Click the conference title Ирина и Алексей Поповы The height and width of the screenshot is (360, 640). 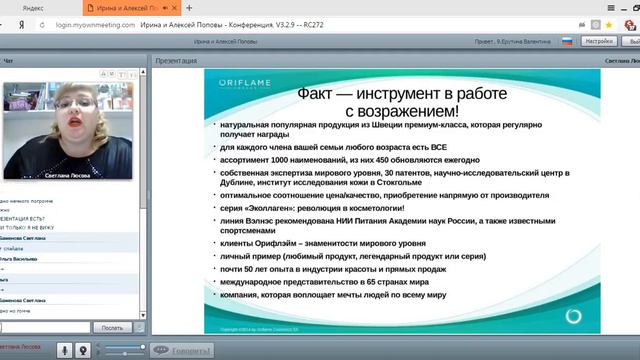(225, 42)
